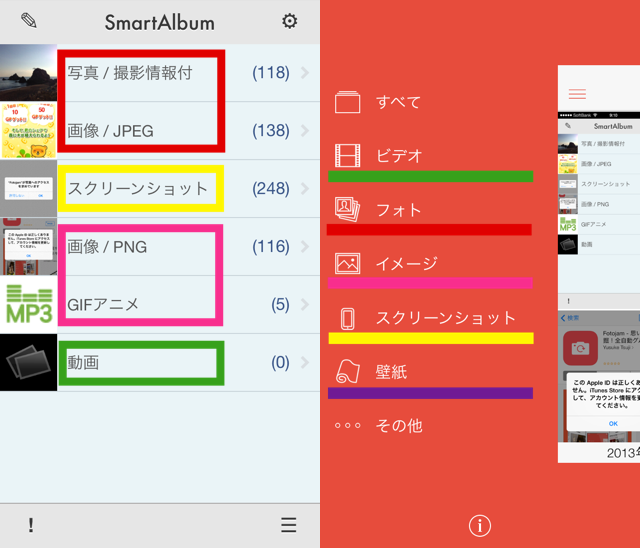Tap GIFアニメ row in the preview screenshot
This screenshot has width=640, height=548.
599,224
